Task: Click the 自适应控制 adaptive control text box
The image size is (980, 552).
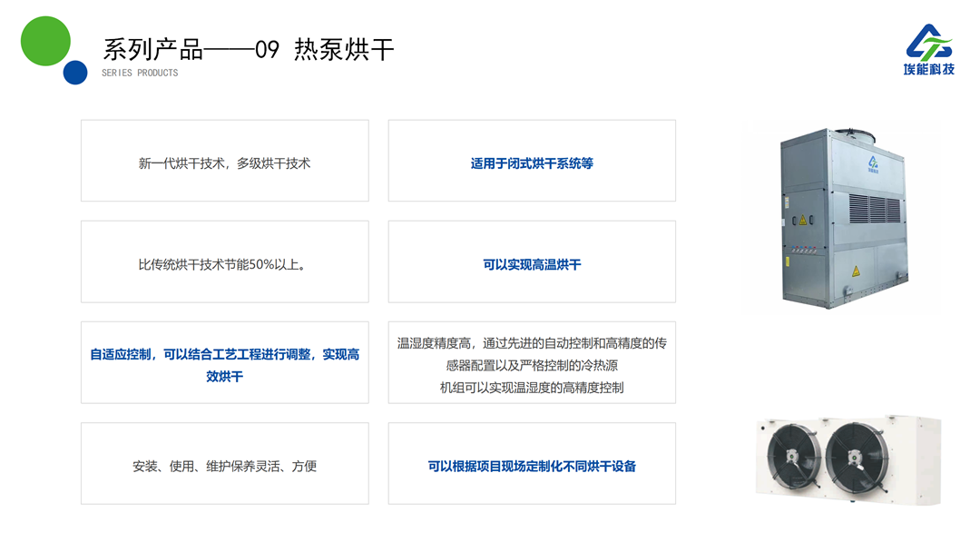Action: coord(224,365)
